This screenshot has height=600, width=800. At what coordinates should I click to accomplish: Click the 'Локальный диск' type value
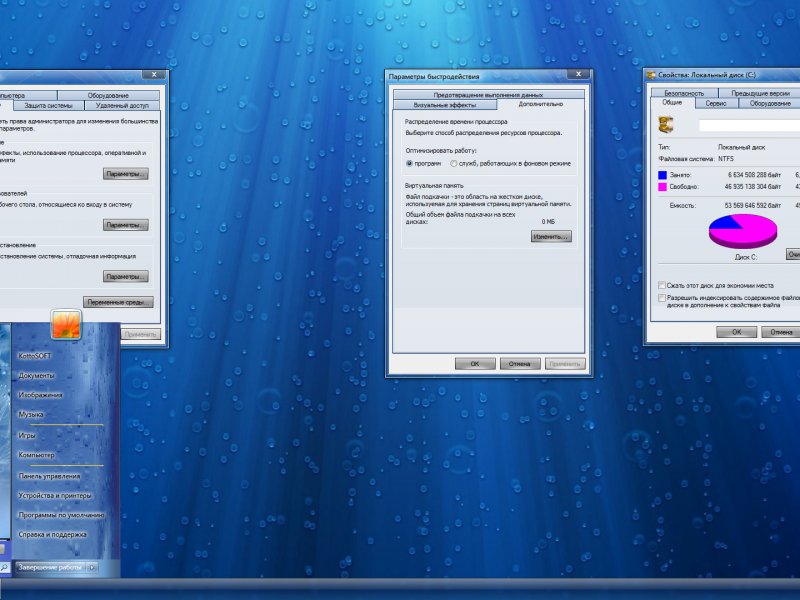742,147
